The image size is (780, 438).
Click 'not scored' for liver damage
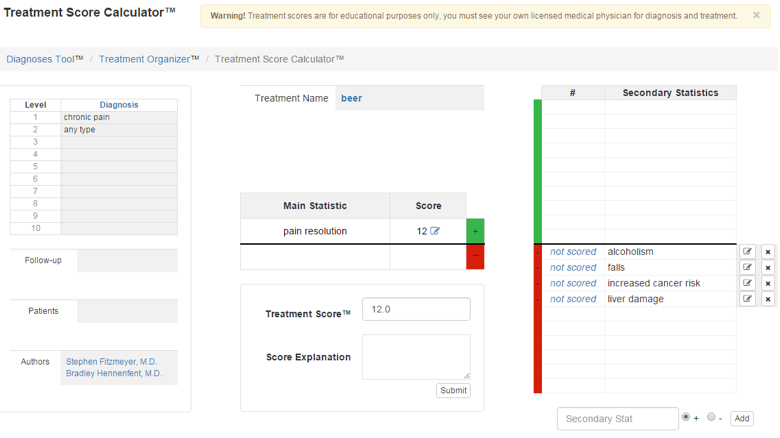(573, 299)
